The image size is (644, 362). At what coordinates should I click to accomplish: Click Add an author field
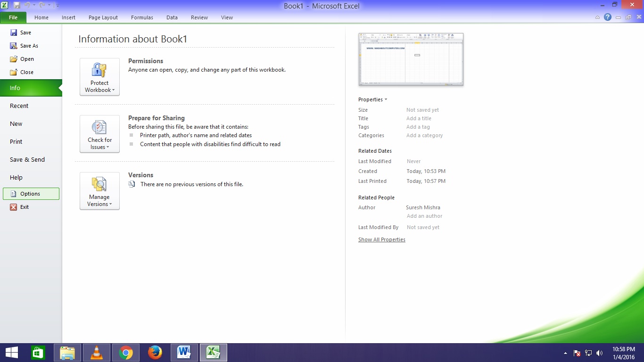point(425,216)
